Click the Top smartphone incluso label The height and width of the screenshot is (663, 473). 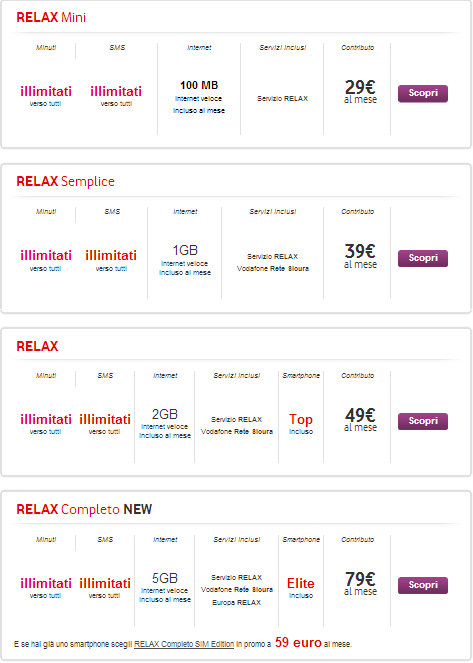tap(301, 424)
